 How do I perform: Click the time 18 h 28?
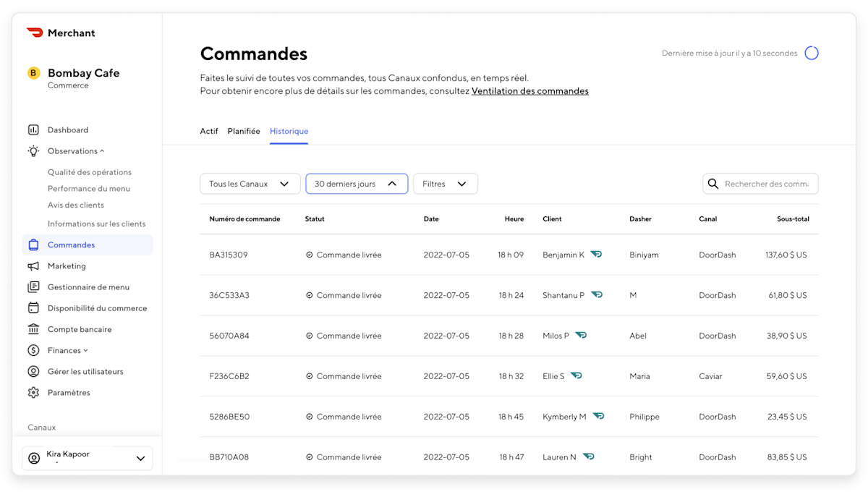click(511, 336)
